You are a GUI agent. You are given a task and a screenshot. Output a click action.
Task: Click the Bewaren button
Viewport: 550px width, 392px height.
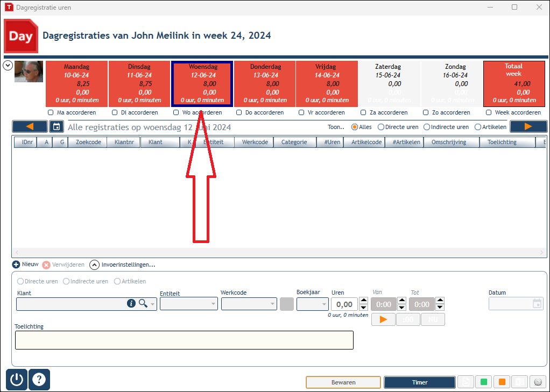[x=343, y=382]
